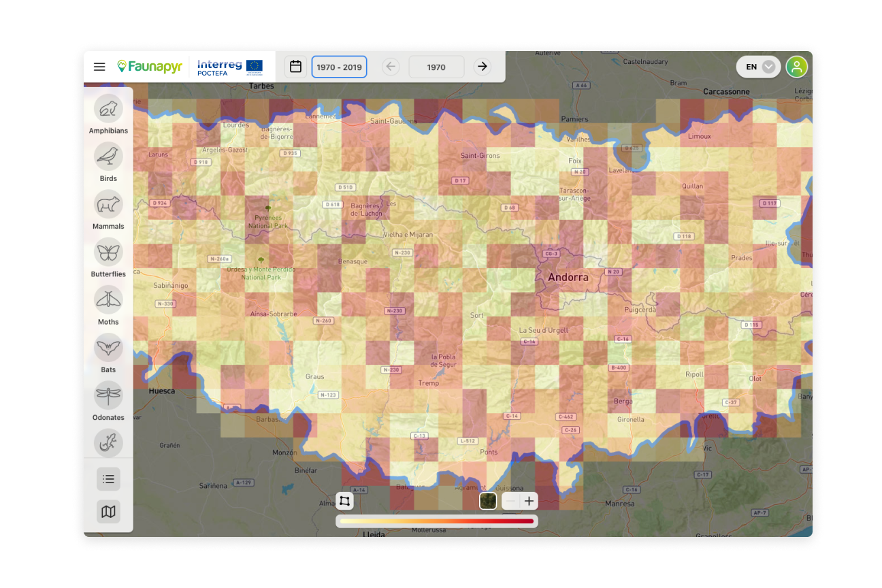Open the user profile avatar

pos(796,67)
